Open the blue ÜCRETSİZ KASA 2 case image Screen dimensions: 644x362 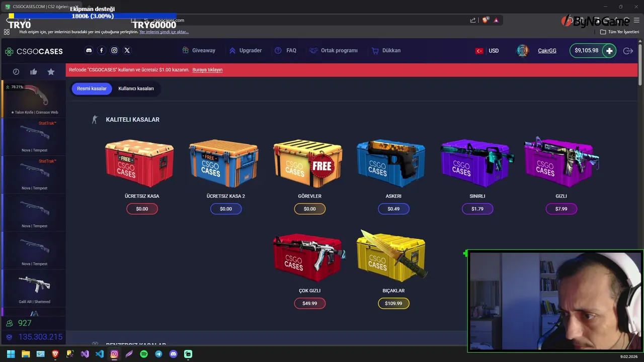click(x=224, y=163)
